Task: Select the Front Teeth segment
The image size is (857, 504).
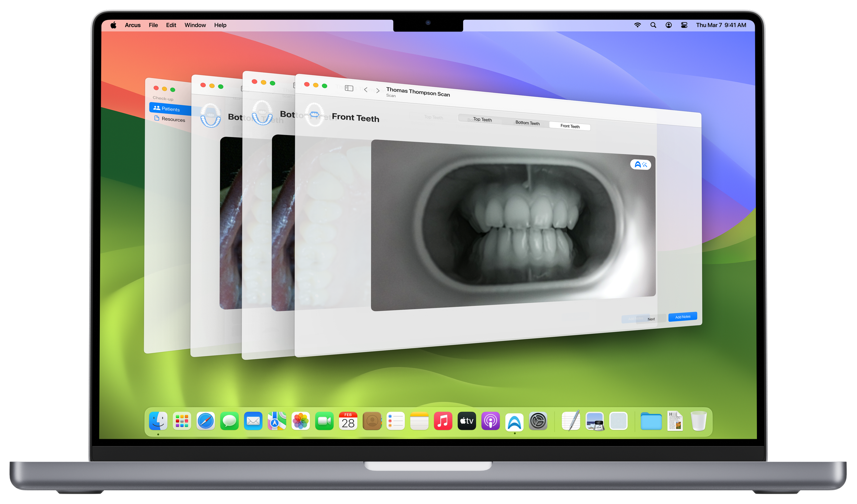Action: coord(570,126)
